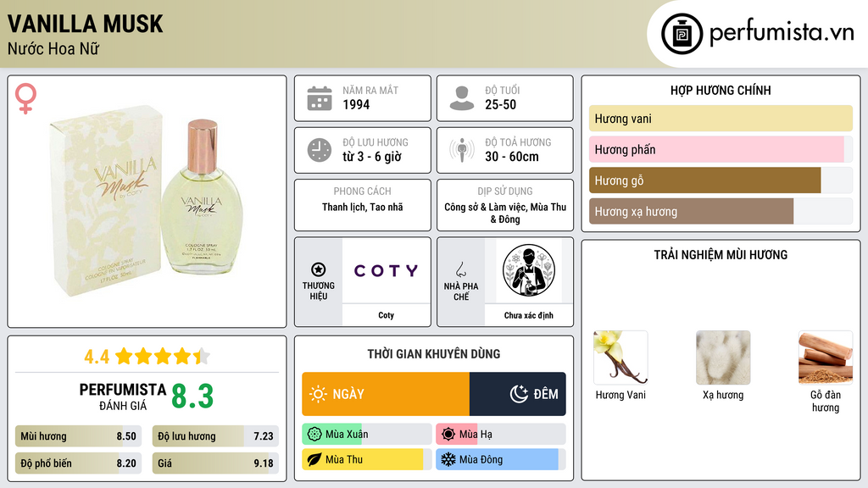The width and height of the screenshot is (868, 488).
Task: Click the Mùa Xuân season bar
Action: point(366,435)
